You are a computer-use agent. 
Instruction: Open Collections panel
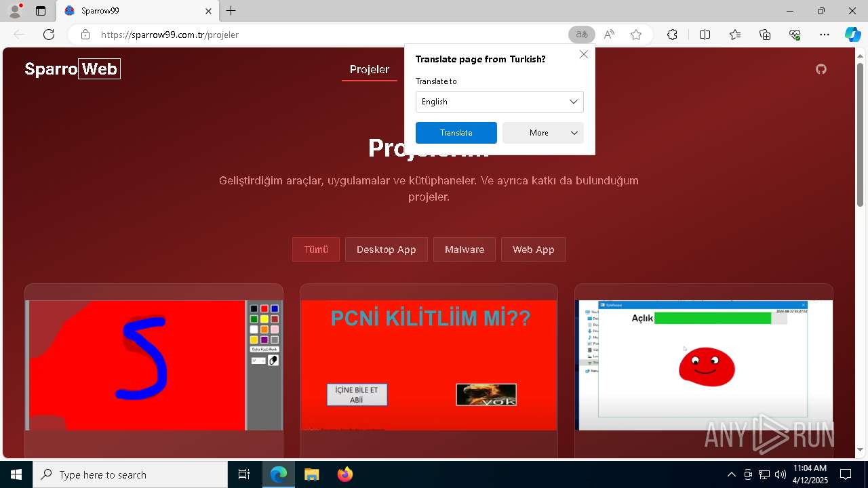click(765, 35)
